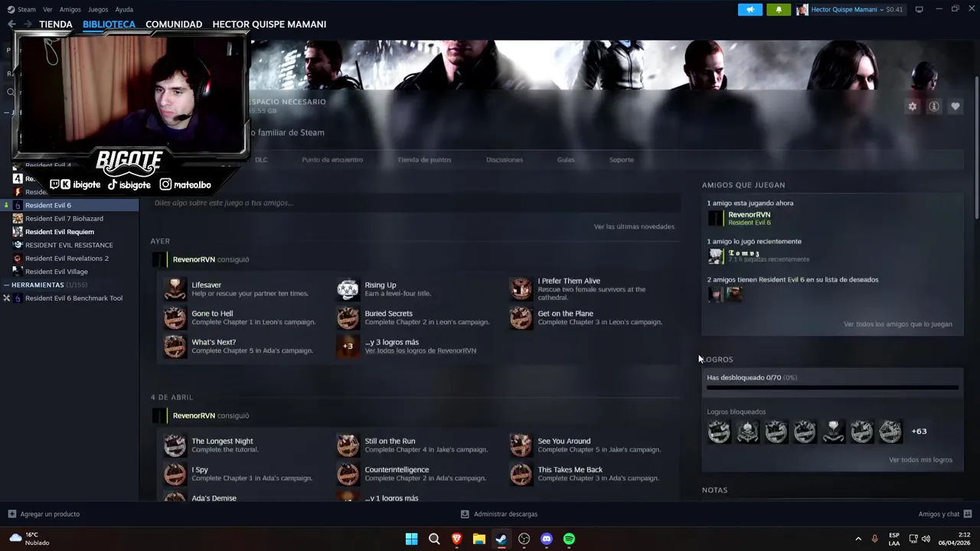Click Ver todos mis logros link
The height and width of the screenshot is (551, 980).
click(920, 460)
